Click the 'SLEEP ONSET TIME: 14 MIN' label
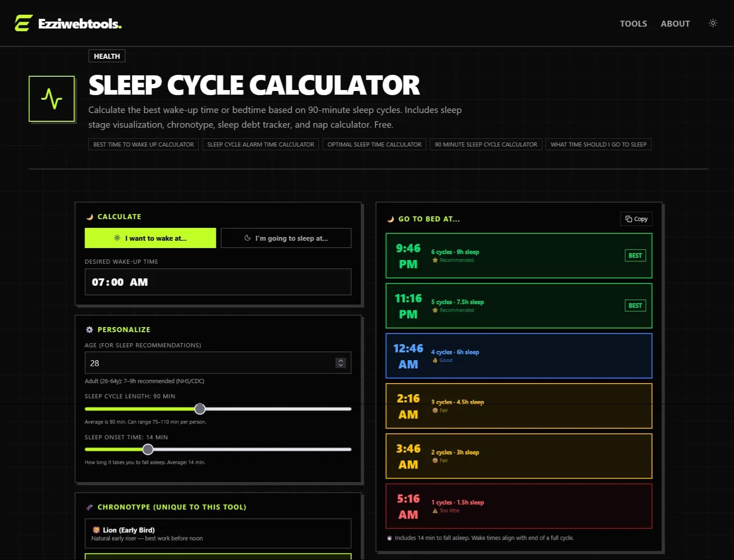The height and width of the screenshot is (560, 734). 126,437
